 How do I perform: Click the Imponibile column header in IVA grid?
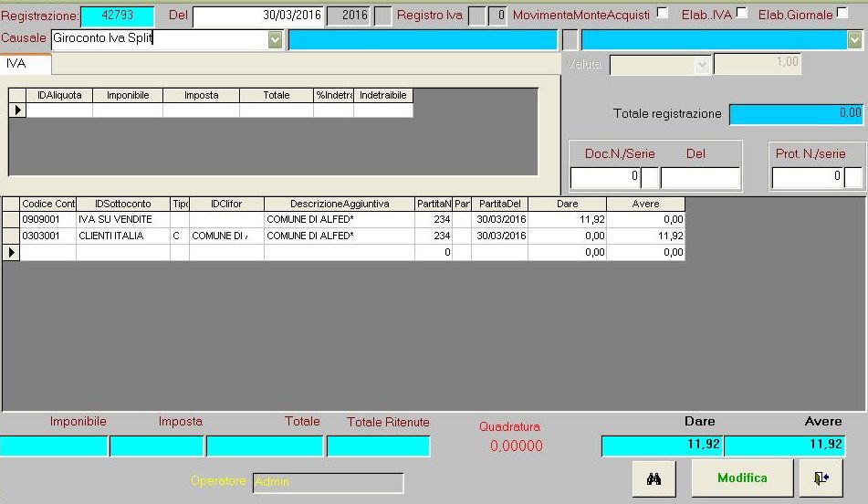click(x=128, y=95)
